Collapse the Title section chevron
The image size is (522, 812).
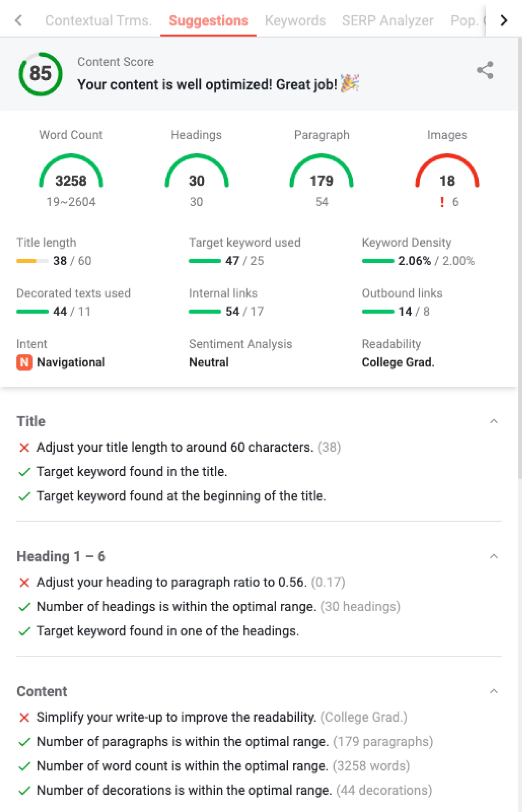tap(494, 421)
